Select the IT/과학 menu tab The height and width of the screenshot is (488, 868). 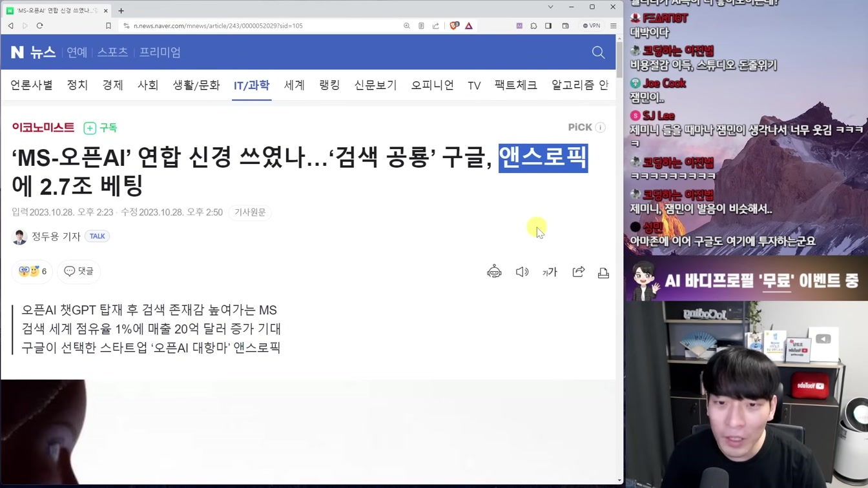[252, 85]
